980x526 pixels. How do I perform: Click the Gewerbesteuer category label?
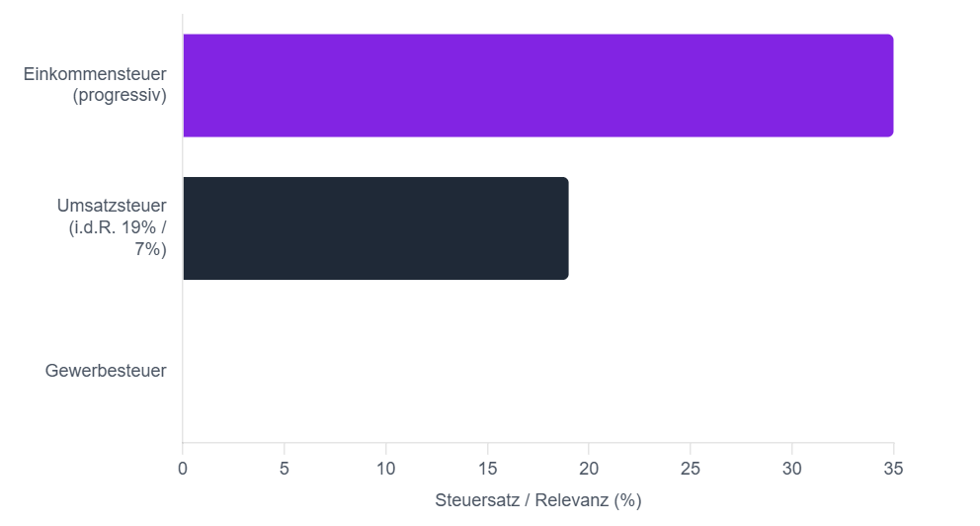106,370
